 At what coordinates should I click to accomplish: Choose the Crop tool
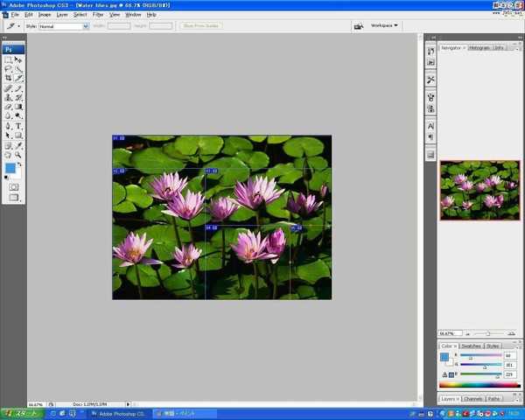[x=9, y=79]
